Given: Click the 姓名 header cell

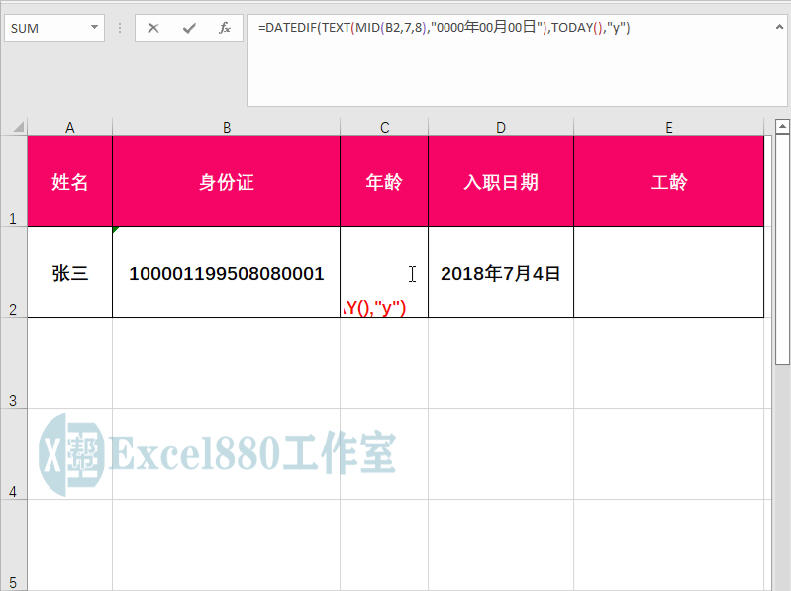Looking at the screenshot, I should click(70, 182).
